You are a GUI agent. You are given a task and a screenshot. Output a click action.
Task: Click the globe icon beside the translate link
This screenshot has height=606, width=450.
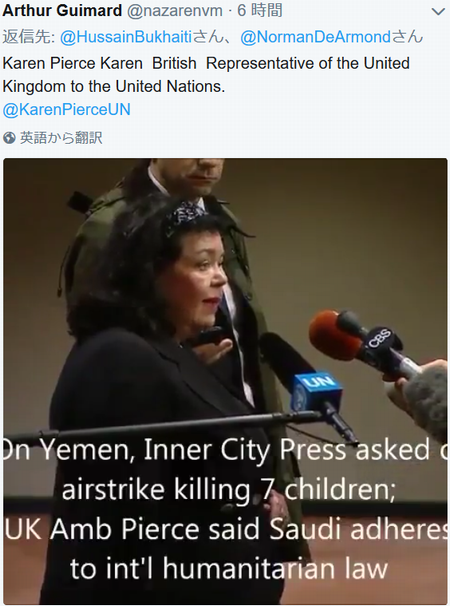coord(9,138)
